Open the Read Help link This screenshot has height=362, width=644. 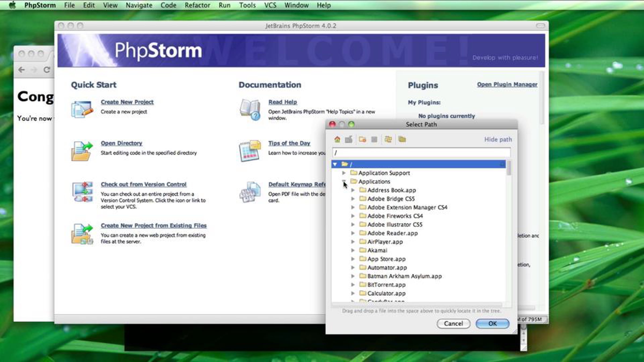(283, 102)
